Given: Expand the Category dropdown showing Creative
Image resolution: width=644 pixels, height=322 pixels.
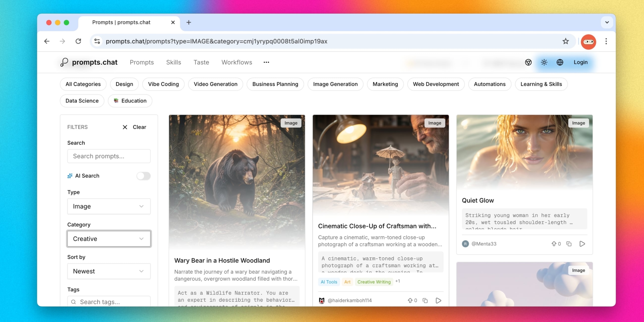Looking at the screenshot, I should (109, 239).
